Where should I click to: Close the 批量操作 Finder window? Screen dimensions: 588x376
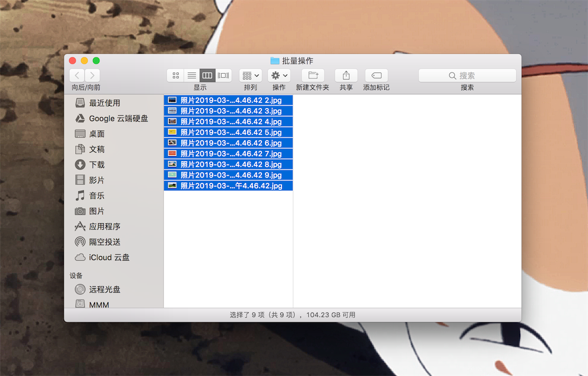[72, 61]
